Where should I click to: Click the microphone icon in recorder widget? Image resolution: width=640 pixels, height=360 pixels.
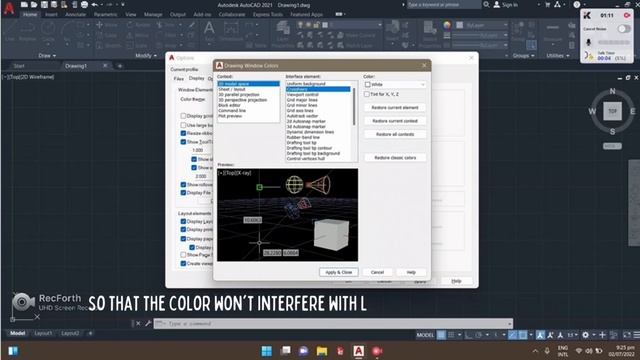click(589, 42)
